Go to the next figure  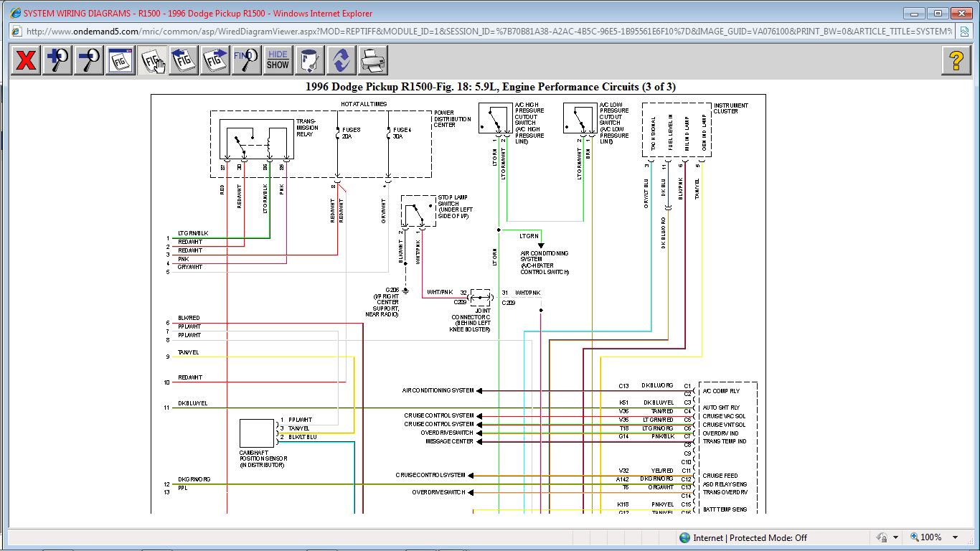(x=215, y=60)
